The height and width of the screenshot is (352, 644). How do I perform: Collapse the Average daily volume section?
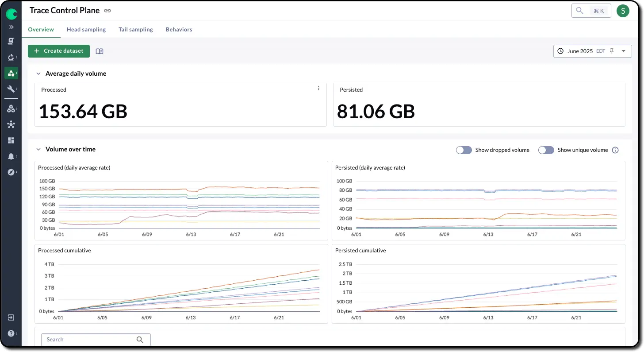(38, 73)
